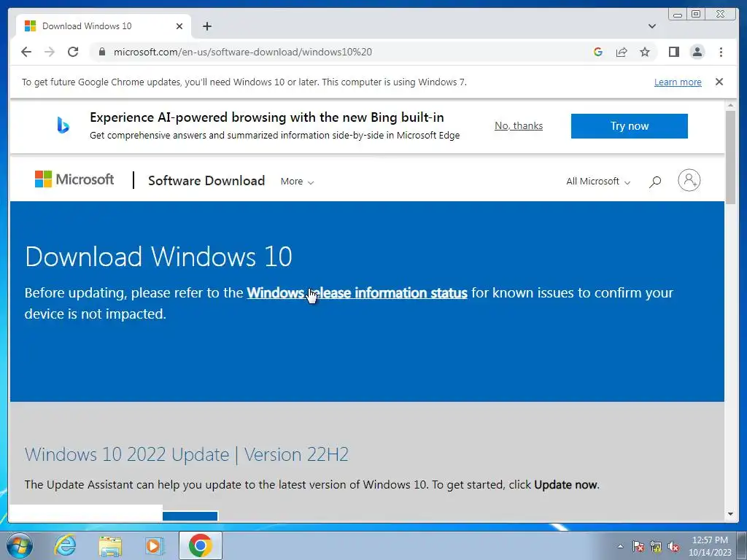Image resolution: width=747 pixels, height=560 pixels.
Task: Click the scrollbar down arrow
Action: tap(729, 514)
